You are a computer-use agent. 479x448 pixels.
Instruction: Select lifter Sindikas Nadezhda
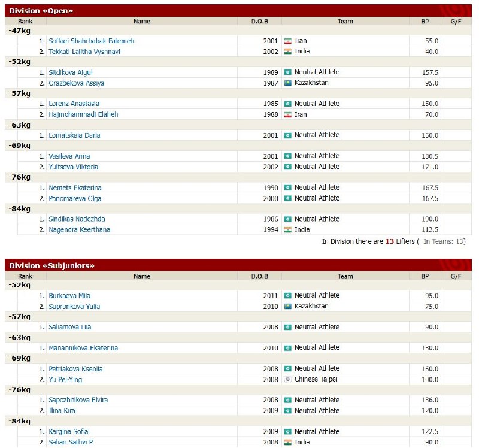point(77,219)
